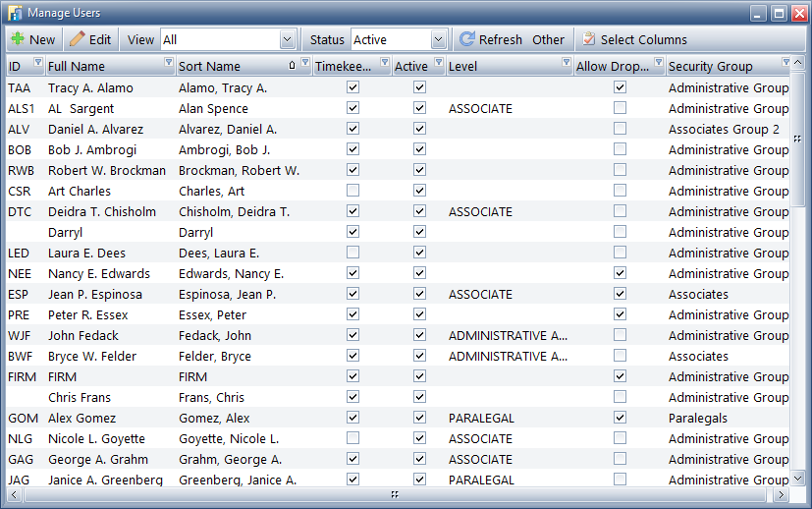Toggle Timekeeper checkbox for Laura E. Dees
The width and height of the screenshot is (812, 509).
pyautogui.click(x=352, y=253)
